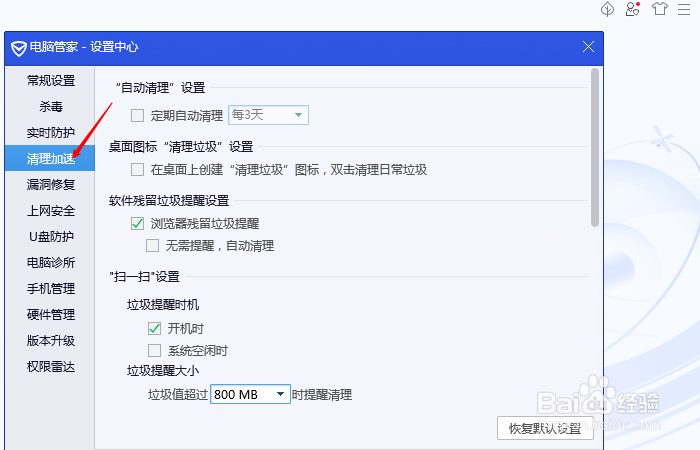The height and width of the screenshot is (450, 700).
Task: Close the 设置中心 dialog
Action: pos(588,46)
